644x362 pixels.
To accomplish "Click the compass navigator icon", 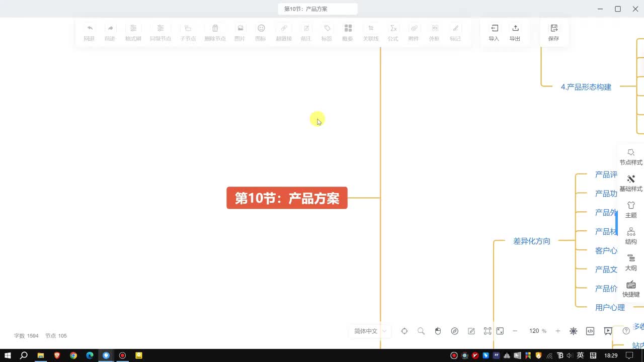I will (455, 331).
